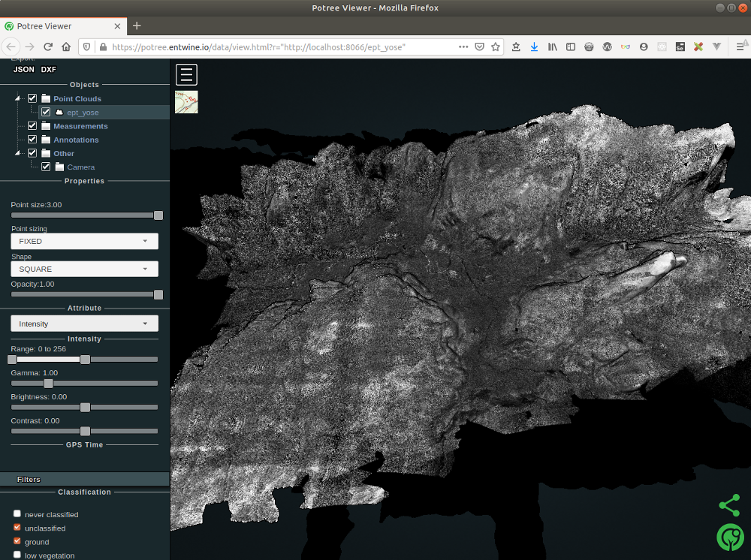The width and height of the screenshot is (751, 560).
Task: View site security padlock information
Action: pos(103,47)
